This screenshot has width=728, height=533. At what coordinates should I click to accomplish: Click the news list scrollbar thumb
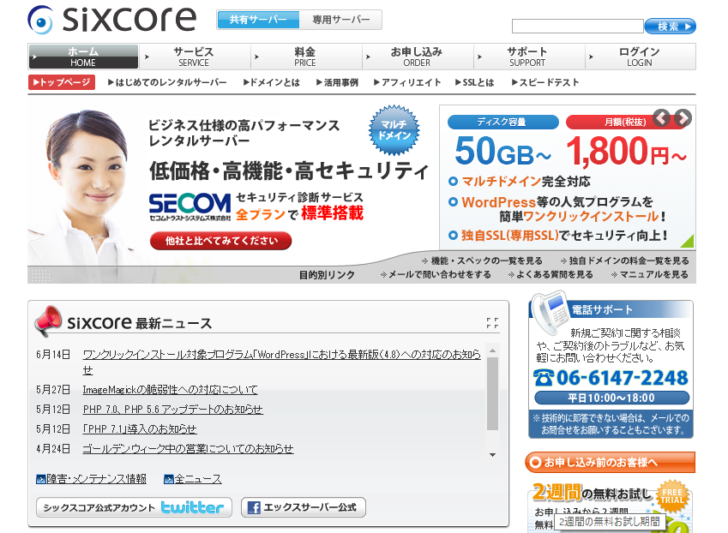[493, 394]
